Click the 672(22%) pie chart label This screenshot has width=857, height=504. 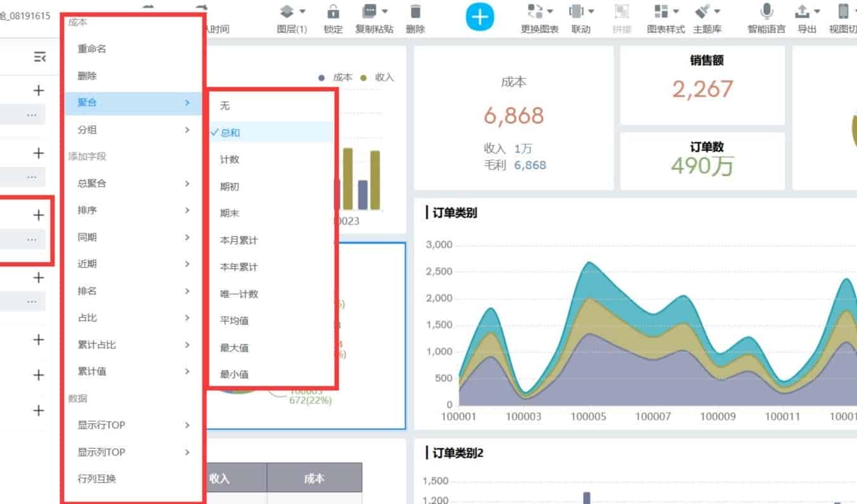pyautogui.click(x=310, y=400)
